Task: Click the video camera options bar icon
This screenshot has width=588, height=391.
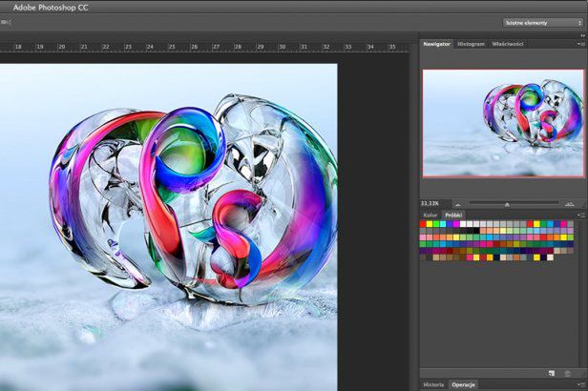Action: point(6,23)
